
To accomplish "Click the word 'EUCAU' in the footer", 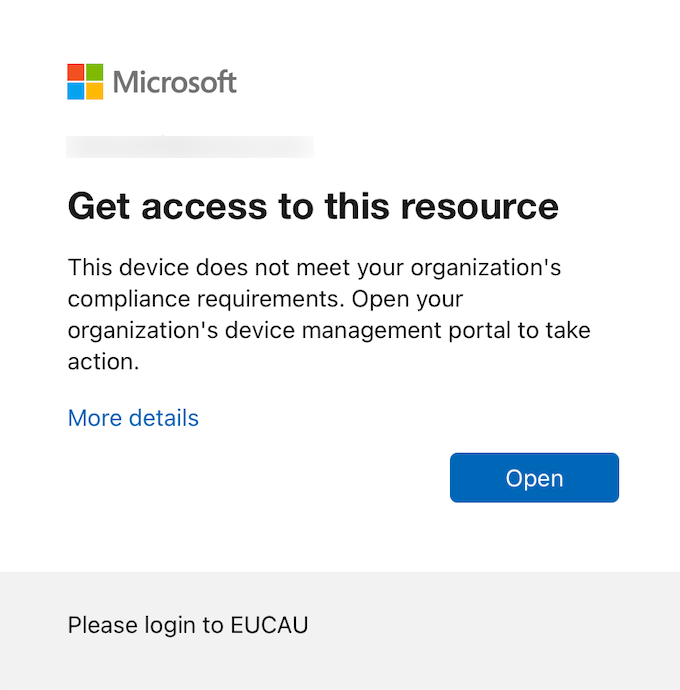I will pos(269,626).
